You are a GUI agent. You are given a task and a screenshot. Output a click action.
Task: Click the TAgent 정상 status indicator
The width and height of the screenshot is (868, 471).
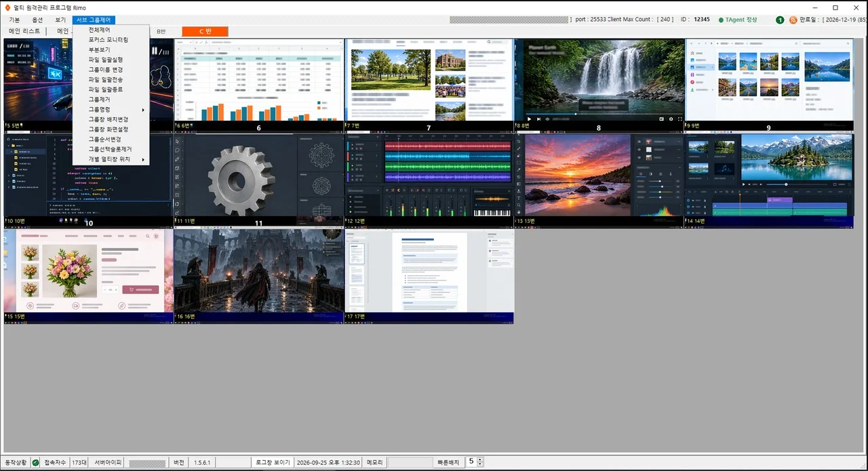point(737,20)
